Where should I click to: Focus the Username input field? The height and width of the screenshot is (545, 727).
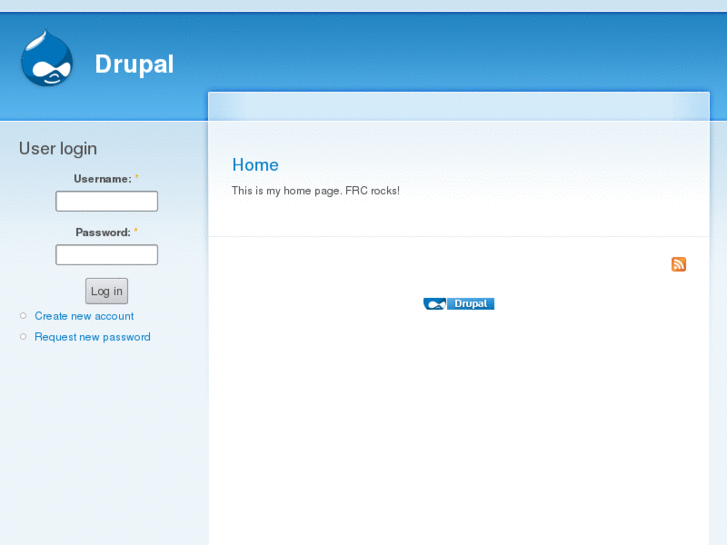pos(107,201)
